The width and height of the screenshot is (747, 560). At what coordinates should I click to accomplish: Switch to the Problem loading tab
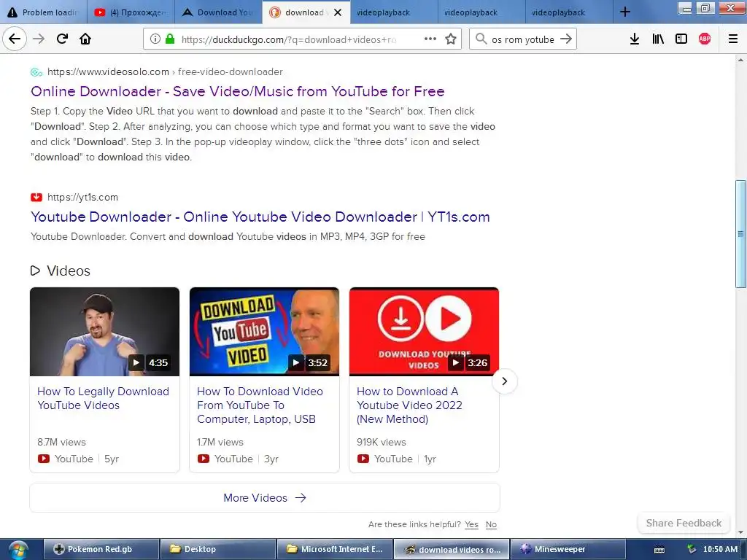click(43, 12)
